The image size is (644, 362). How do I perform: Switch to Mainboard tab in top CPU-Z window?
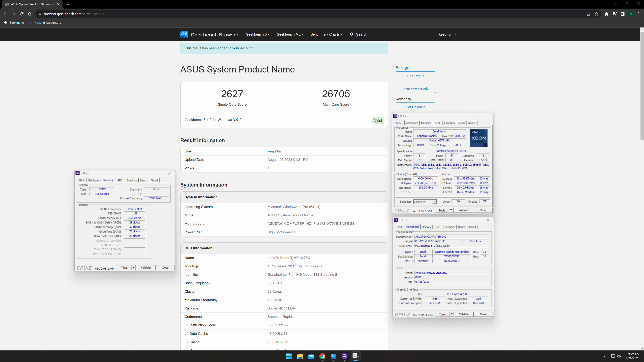pyautogui.click(x=411, y=123)
